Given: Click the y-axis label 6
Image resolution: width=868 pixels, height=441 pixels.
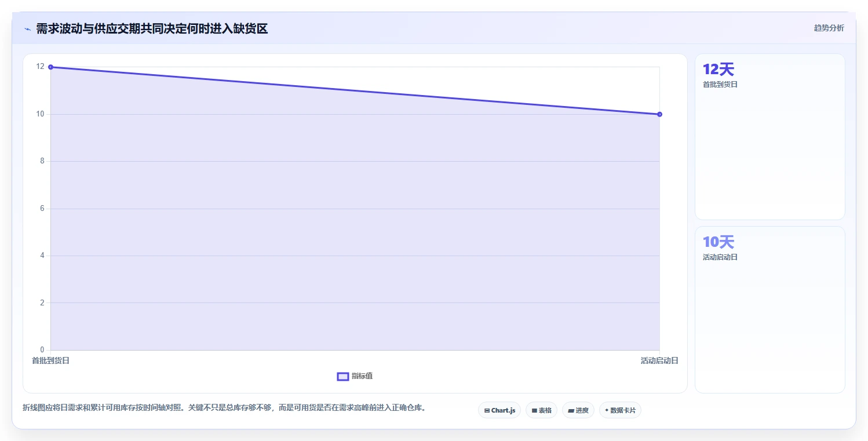Looking at the screenshot, I should click(x=42, y=209).
